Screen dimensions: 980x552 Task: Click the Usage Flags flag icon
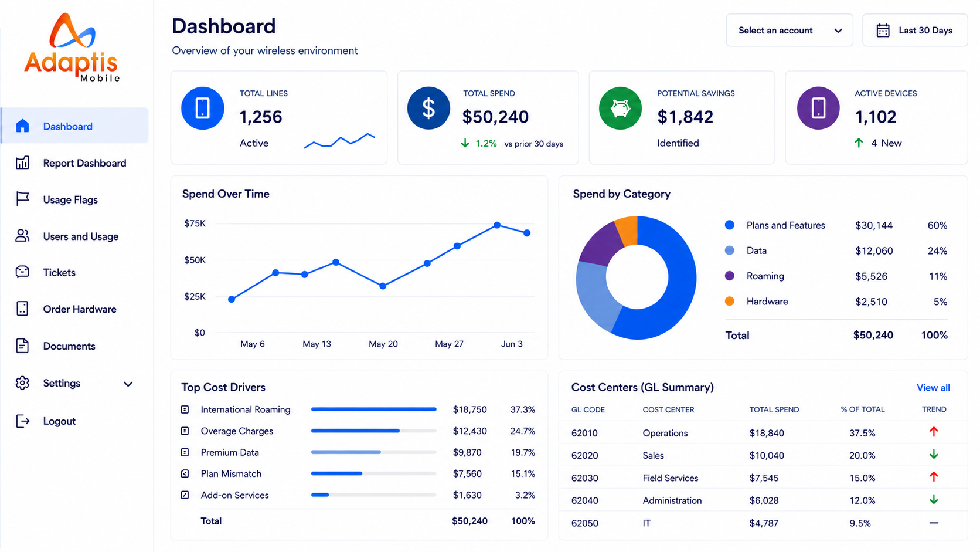(x=22, y=199)
